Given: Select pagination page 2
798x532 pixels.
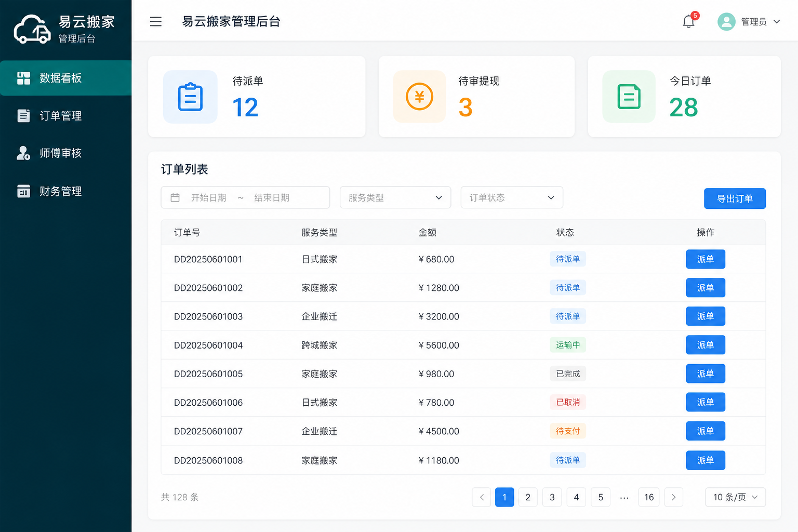Looking at the screenshot, I should [528, 497].
